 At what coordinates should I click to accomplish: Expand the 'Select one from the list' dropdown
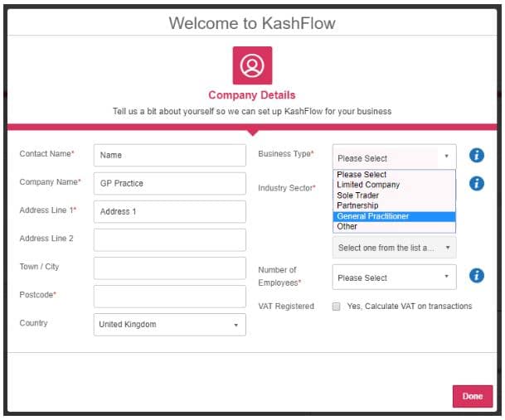[x=394, y=248]
